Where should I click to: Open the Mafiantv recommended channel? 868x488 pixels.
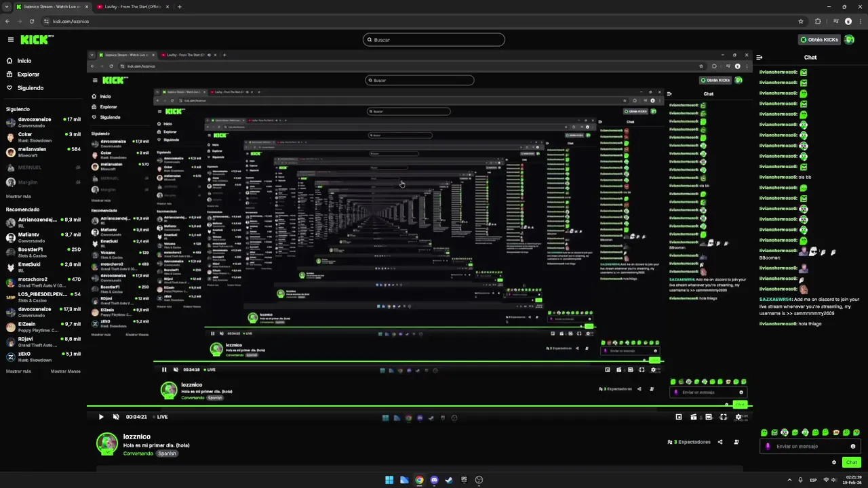[x=43, y=237]
